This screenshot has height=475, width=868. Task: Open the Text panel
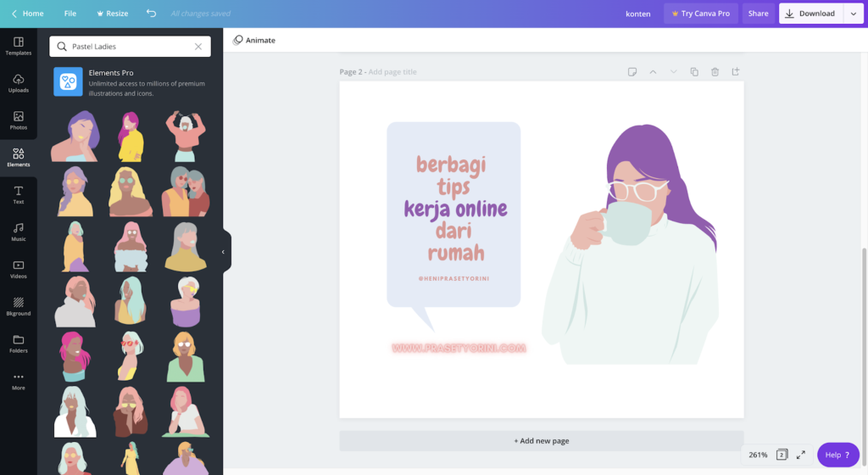click(18, 195)
